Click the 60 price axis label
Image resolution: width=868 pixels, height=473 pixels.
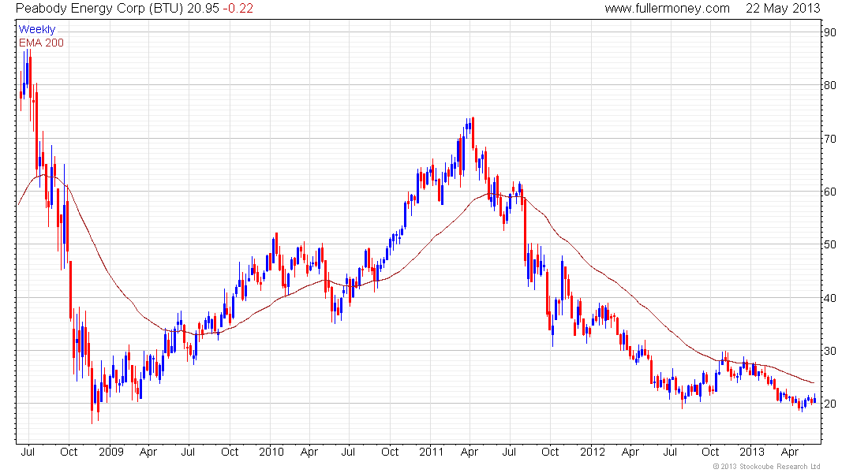click(x=830, y=192)
